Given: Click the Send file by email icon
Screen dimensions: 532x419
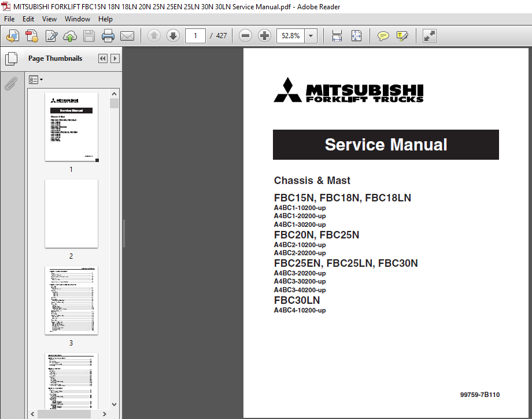Looking at the screenshot, I should point(127,36).
